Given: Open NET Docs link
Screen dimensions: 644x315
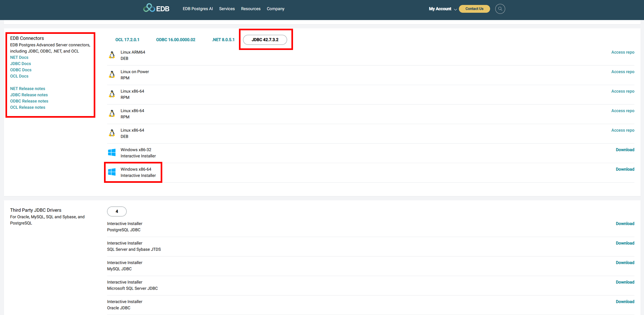Looking at the screenshot, I should (x=19, y=57).
